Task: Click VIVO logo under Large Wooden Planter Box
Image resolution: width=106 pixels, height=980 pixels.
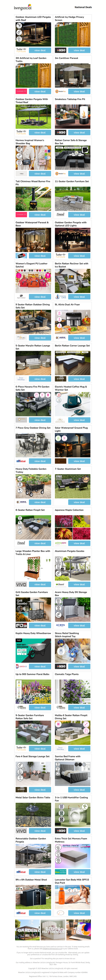Action: [x=21, y=584]
